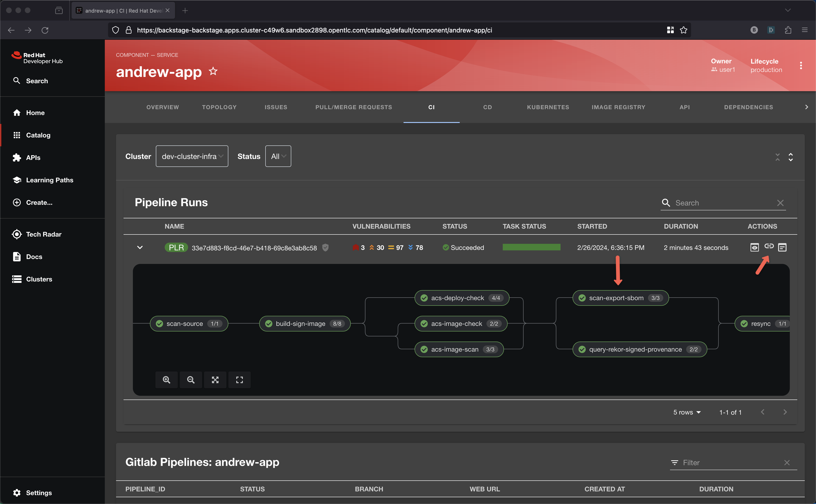The image size is (816, 504).
Task: Expand the pipeline graph to fullscreen
Action: pos(240,380)
